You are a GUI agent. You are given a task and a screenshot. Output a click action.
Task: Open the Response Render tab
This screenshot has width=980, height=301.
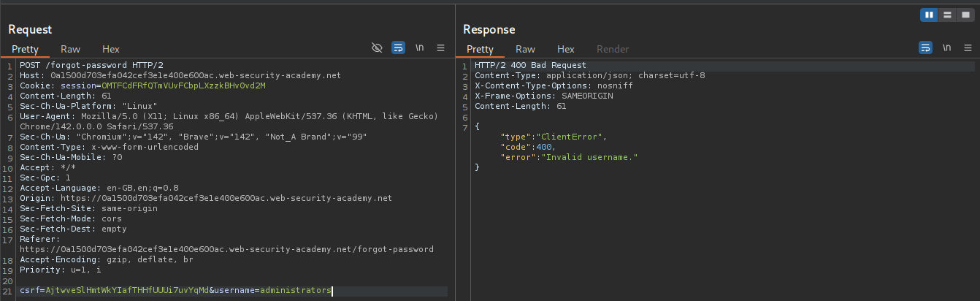tap(612, 49)
